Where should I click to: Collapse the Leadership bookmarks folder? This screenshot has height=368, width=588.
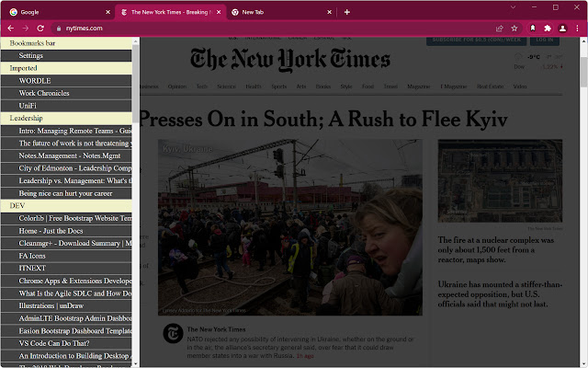pos(66,118)
